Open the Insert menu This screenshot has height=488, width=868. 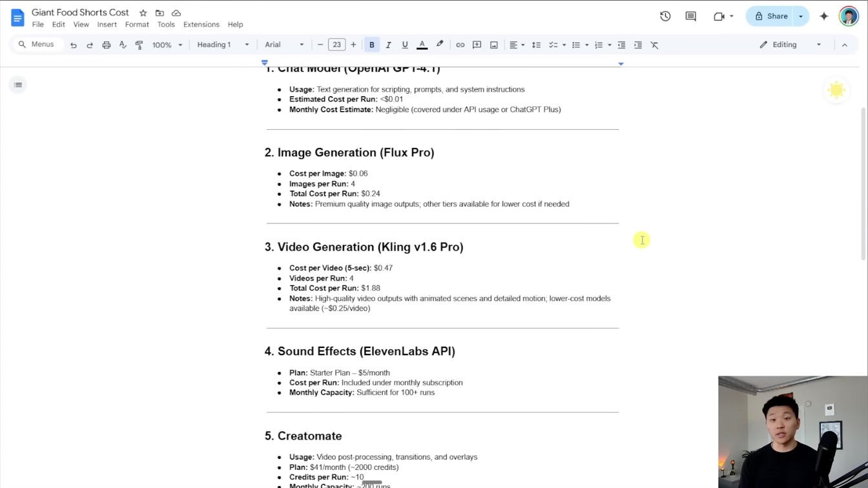(x=107, y=25)
